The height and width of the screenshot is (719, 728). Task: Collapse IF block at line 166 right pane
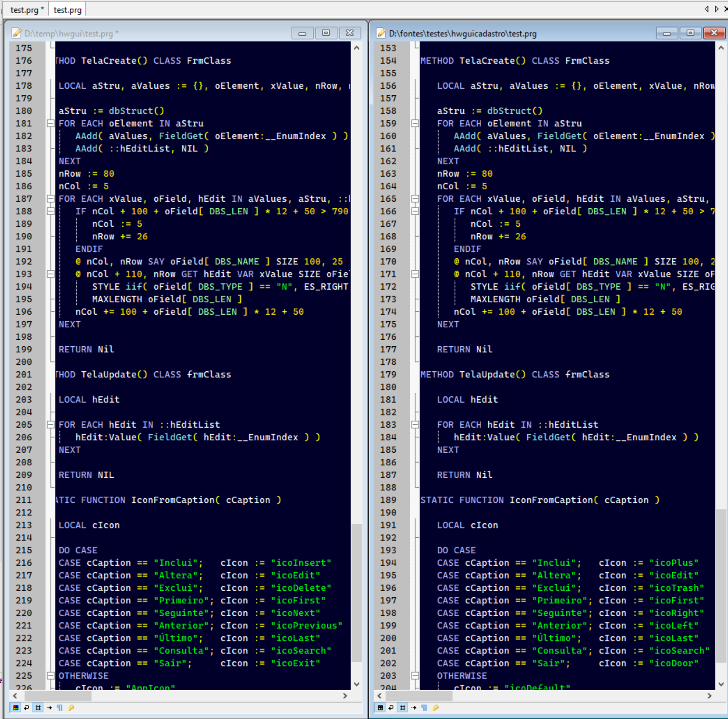click(415, 211)
